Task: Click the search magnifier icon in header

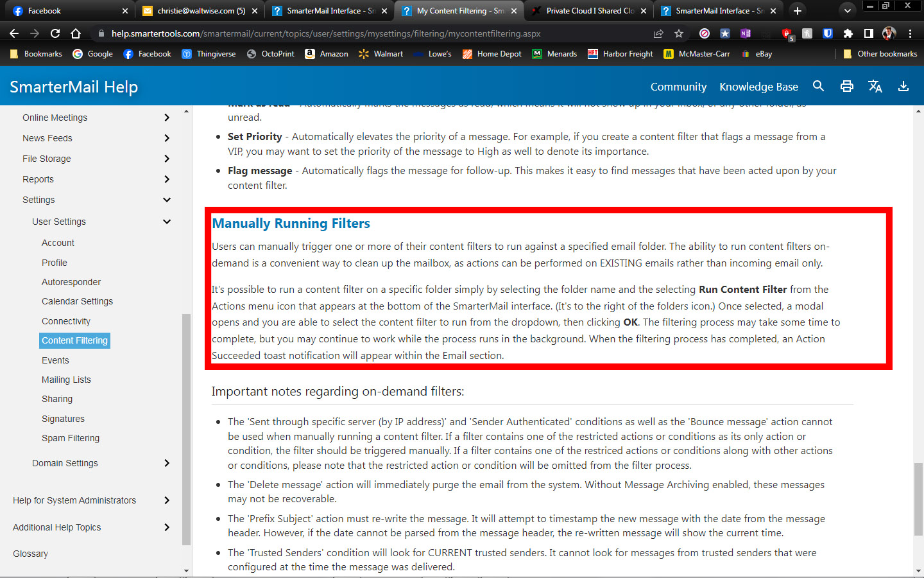Action: click(818, 86)
